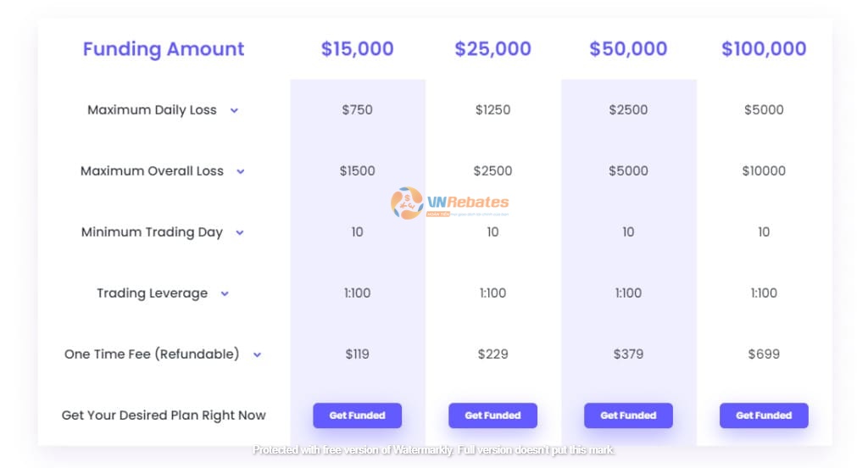Expand the Trading Leverage chevron
The width and height of the screenshot is (868, 468).
click(225, 293)
